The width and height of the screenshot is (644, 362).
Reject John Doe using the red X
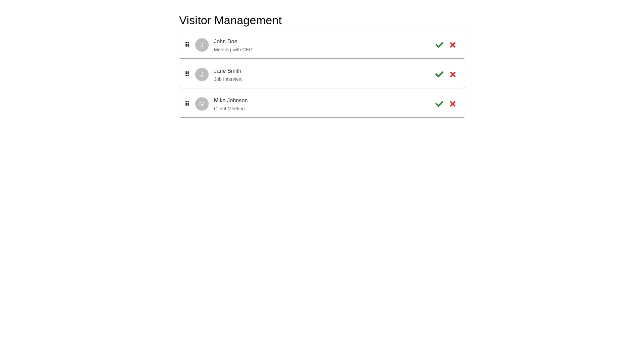click(452, 45)
